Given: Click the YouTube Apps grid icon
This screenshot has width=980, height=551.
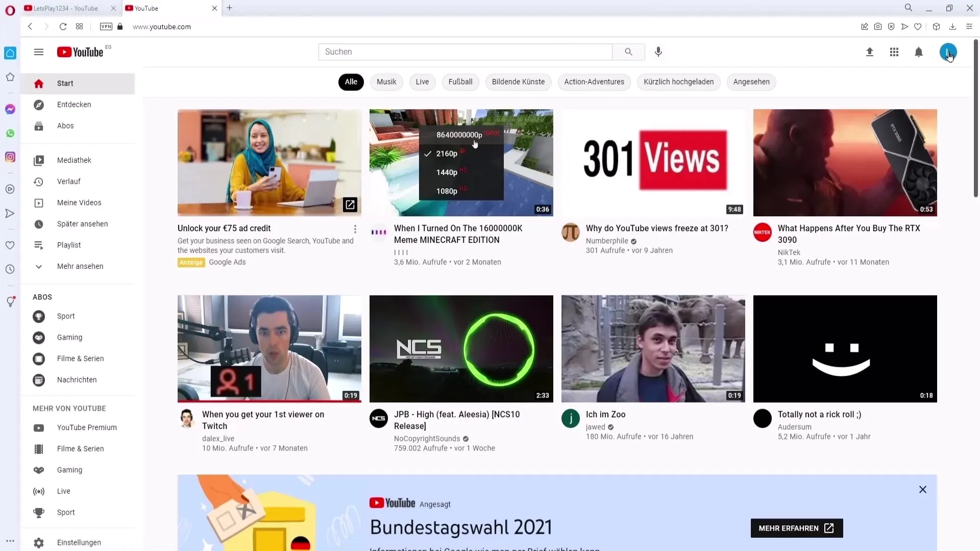Looking at the screenshot, I should pos(895,52).
